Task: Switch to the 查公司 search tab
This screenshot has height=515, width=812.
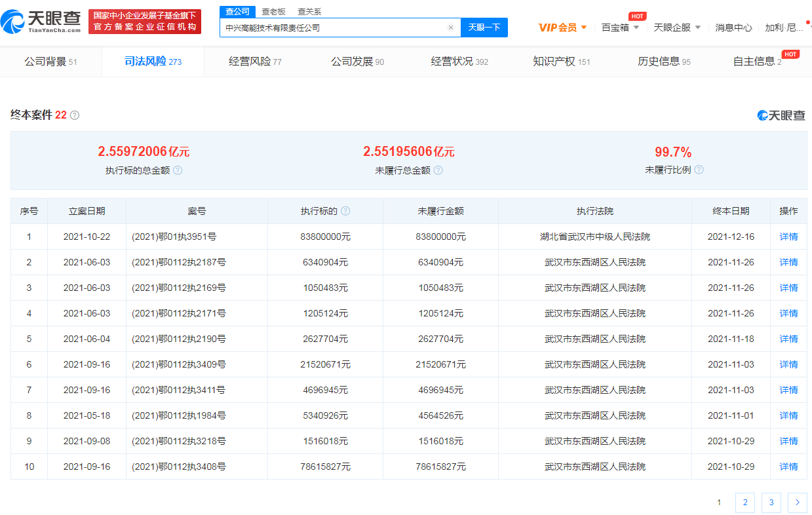Action: tap(237, 12)
